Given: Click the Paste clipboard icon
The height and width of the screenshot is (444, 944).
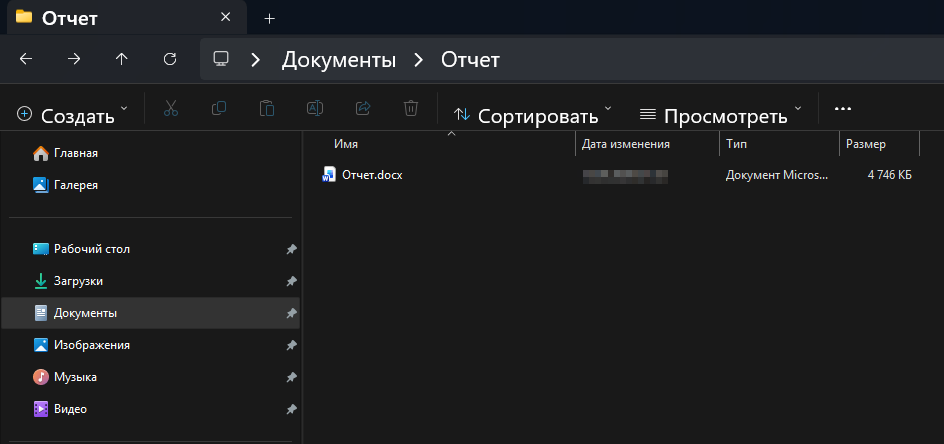Looking at the screenshot, I should click(x=267, y=108).
